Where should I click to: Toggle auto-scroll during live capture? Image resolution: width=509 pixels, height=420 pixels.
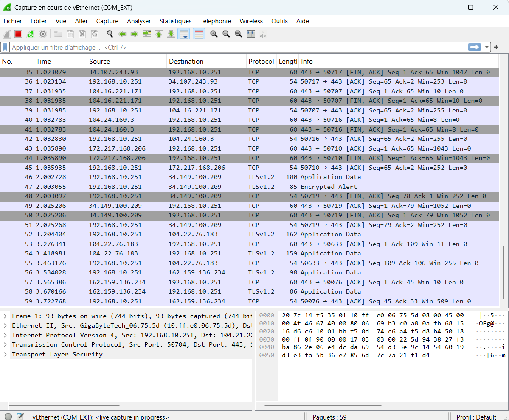point(184,34)
